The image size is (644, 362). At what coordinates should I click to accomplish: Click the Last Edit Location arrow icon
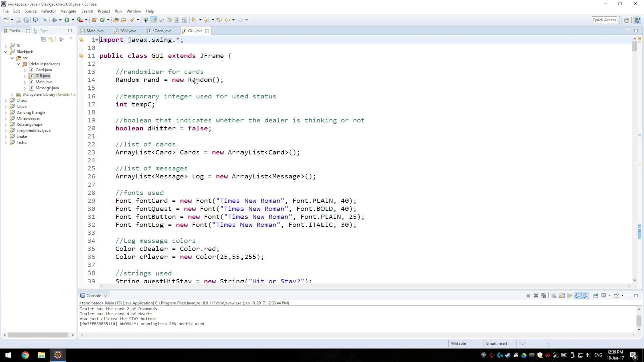(x=219, y=20)
